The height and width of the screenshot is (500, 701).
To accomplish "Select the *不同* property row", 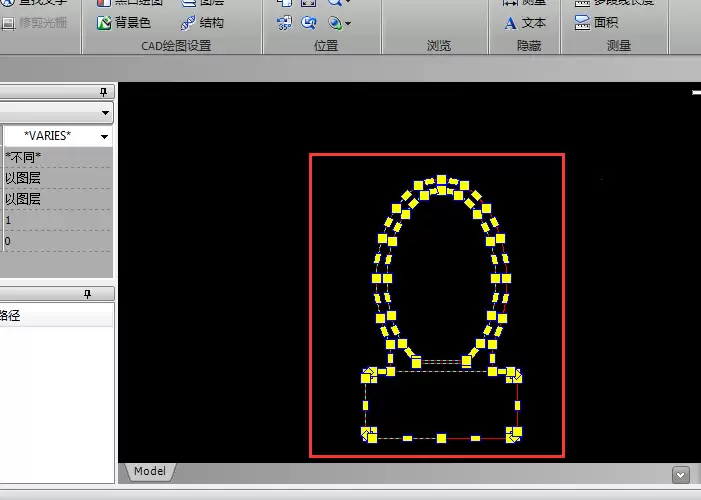I will (x=57, y=157).
